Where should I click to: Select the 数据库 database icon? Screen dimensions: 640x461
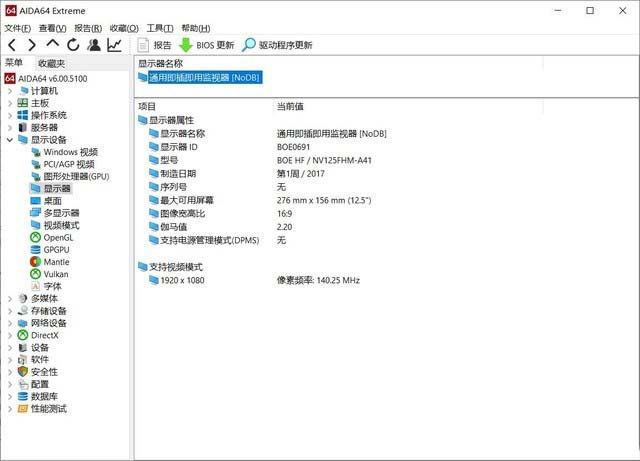[x=23, y=396]
